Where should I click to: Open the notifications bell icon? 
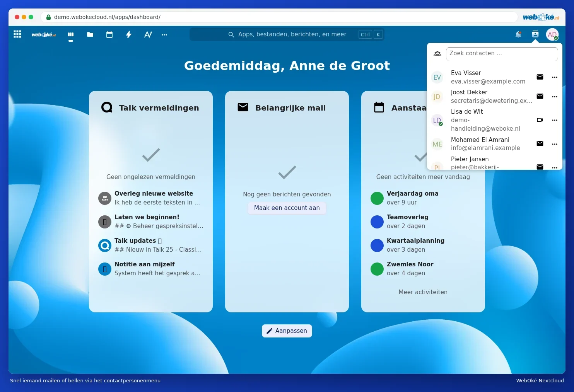click(x=518, y=34)
